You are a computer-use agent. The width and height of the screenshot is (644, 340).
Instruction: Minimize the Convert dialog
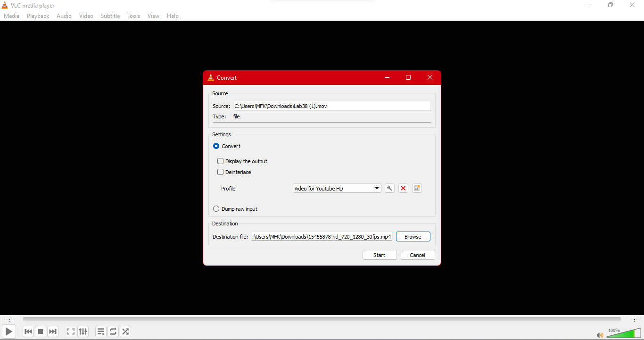point(387,78)
